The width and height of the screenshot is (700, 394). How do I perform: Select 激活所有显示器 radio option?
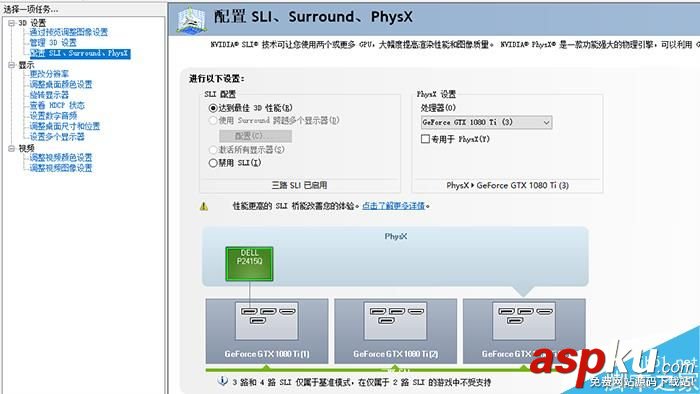pyautogui.click(x=213, y=150)
